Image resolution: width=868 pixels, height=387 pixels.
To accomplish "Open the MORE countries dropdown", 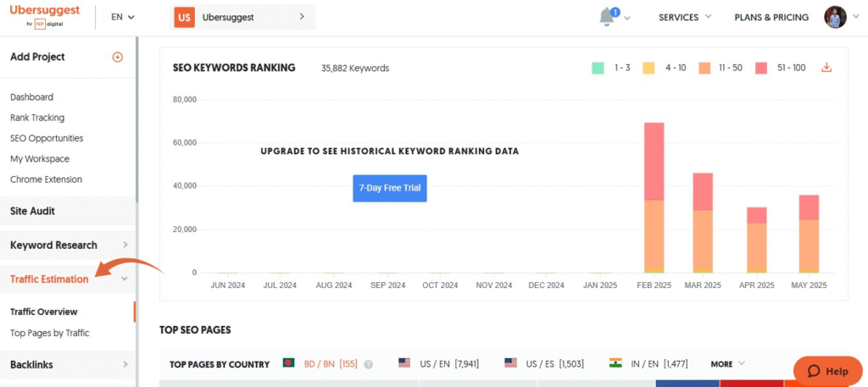I will [727, 364].
